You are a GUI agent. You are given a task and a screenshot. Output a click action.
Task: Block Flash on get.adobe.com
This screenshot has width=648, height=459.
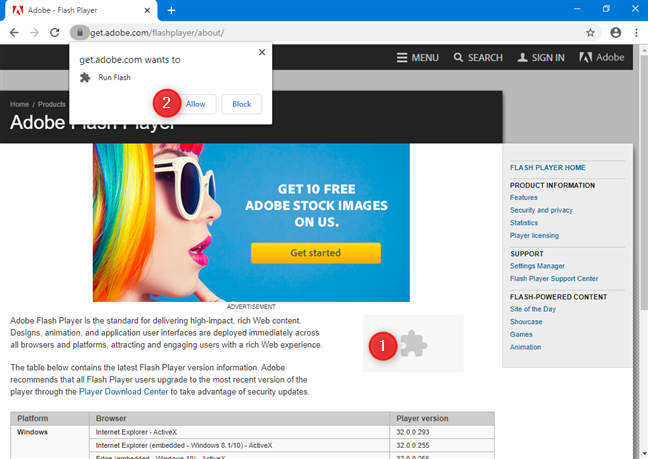point(241,104)
